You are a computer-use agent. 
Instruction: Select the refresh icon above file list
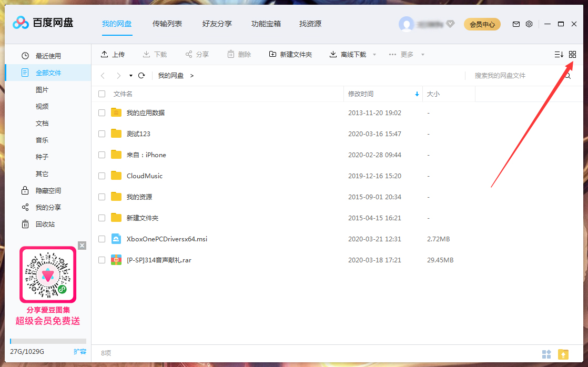coord(141,75)
